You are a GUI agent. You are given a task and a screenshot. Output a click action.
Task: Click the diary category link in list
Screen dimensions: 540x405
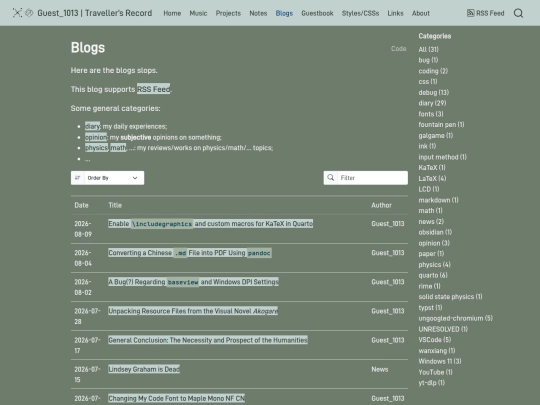click(x=92, y=126)
